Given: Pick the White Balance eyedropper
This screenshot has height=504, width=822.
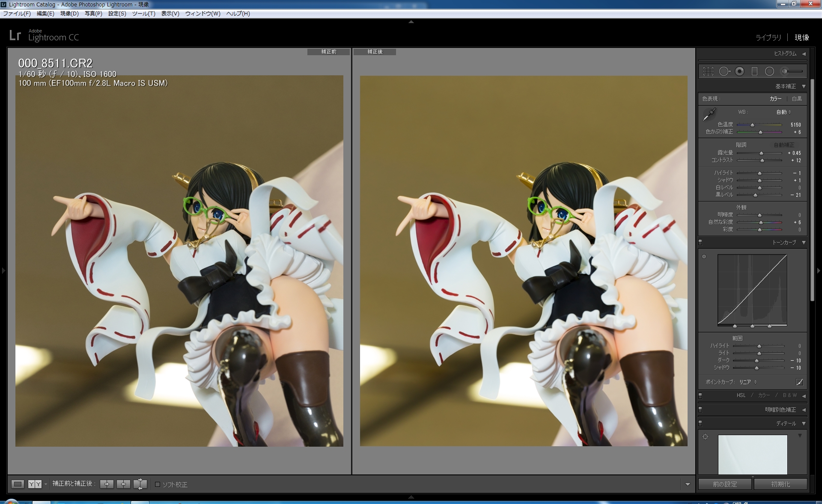Looking at the screenshot, I should 709,114.
